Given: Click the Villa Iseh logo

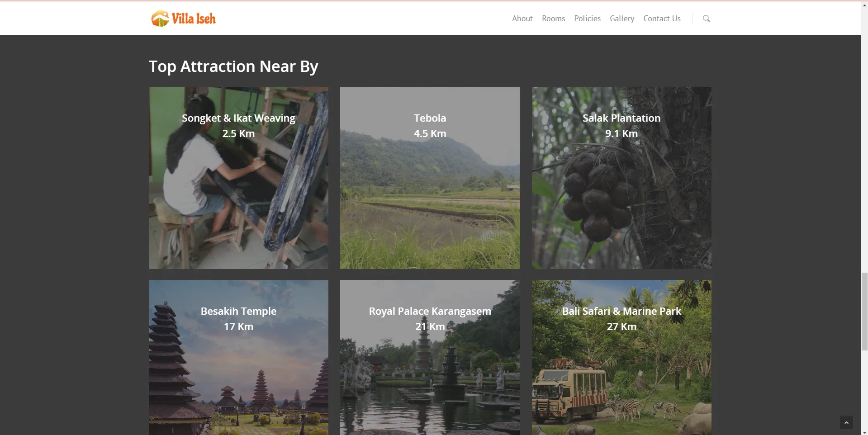Looking at the screenshot, I should [x=183, y=19].
